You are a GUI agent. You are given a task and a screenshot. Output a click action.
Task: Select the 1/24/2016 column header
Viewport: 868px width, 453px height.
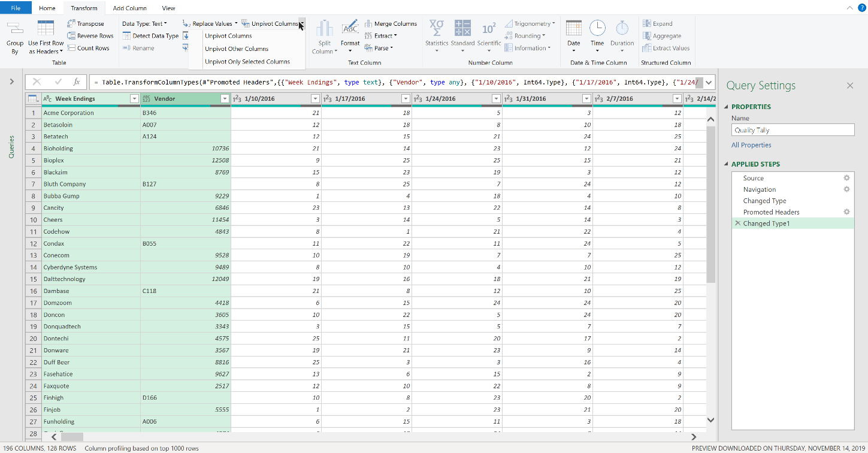pos(457,99)
